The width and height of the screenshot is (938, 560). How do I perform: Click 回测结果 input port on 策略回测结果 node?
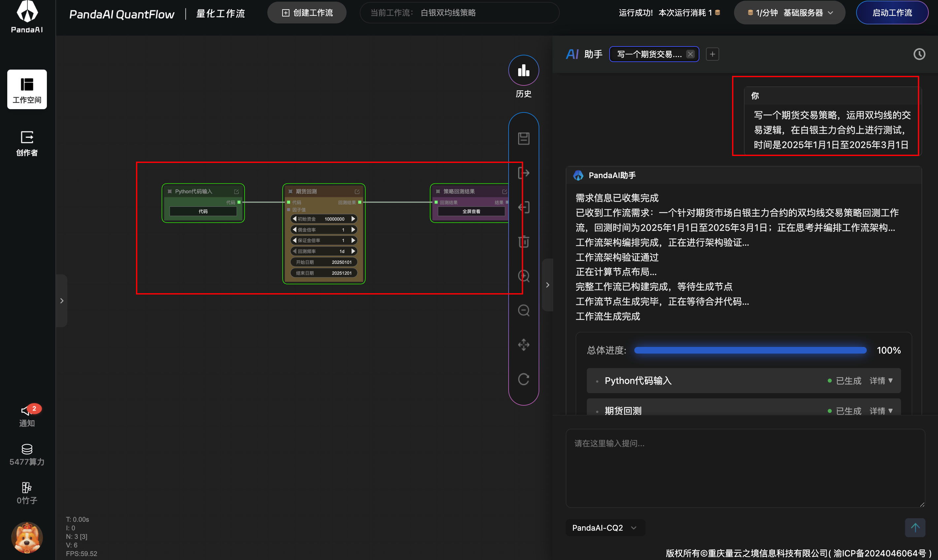pyautogui.click(x=436, y=202)
